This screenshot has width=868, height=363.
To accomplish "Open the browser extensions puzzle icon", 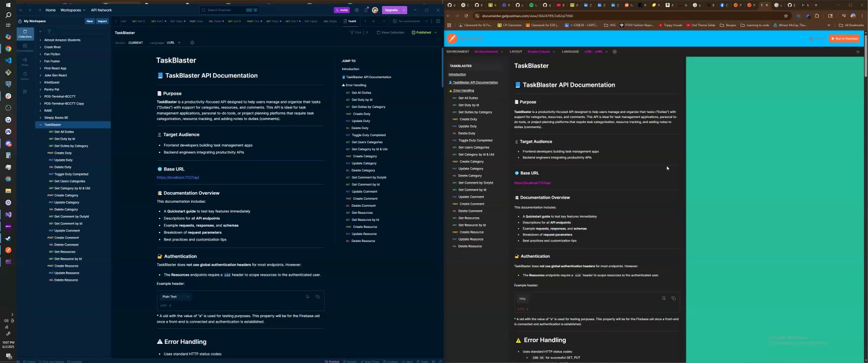I will coord(817,16).
